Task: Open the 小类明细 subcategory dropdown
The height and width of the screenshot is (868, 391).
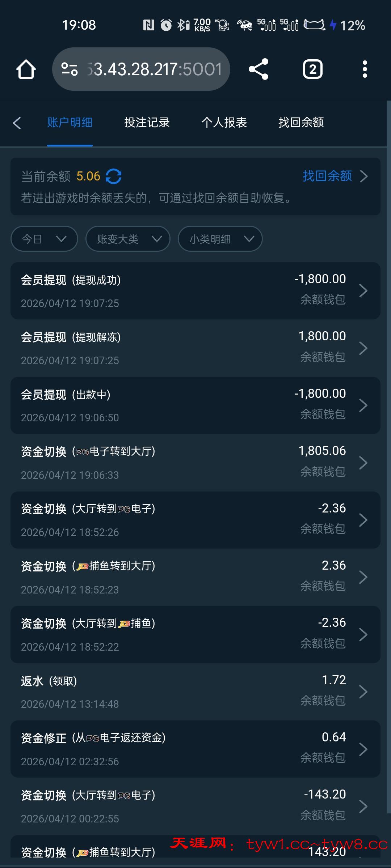Action: click(x=220, y=239)
